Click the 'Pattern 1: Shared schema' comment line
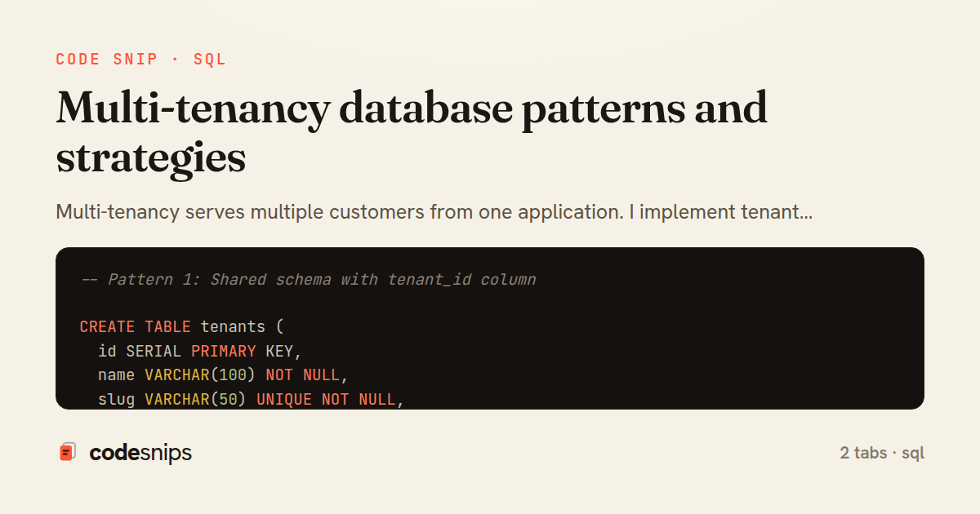Screen dimensions: 980x514 [308, 279]
